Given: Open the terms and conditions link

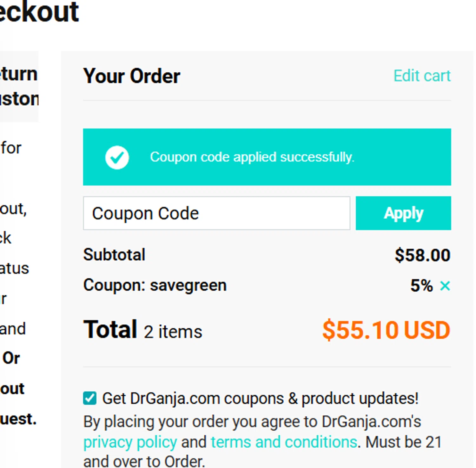Looking at the screenshot, I should click(284, 442).
